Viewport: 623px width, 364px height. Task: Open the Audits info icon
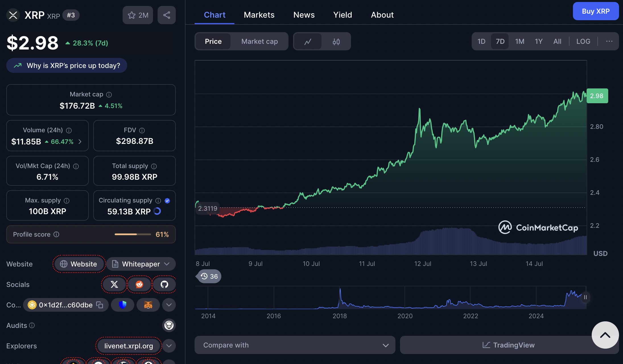(x=32, y=325)
